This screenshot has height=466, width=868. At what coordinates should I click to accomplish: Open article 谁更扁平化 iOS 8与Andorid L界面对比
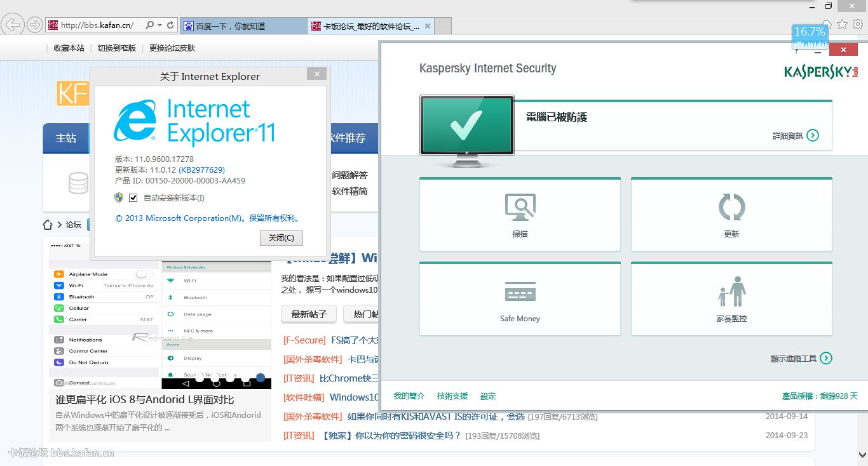point(145,399)
